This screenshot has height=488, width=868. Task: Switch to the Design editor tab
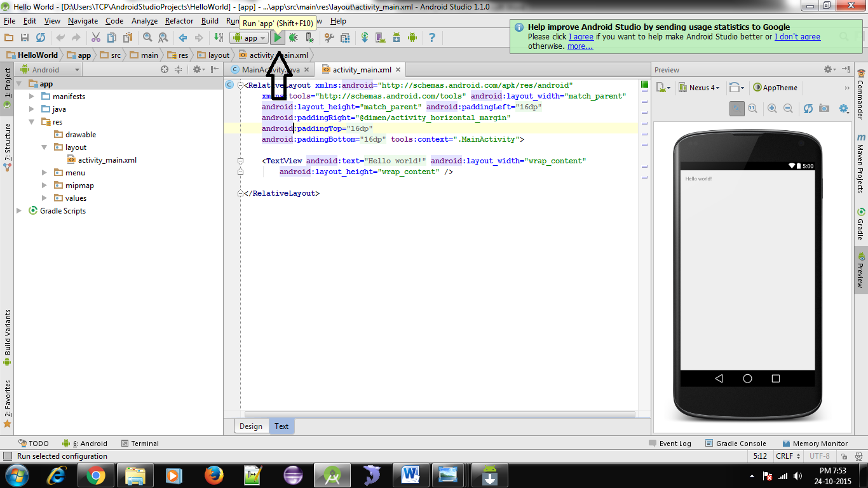coord(251,426)
